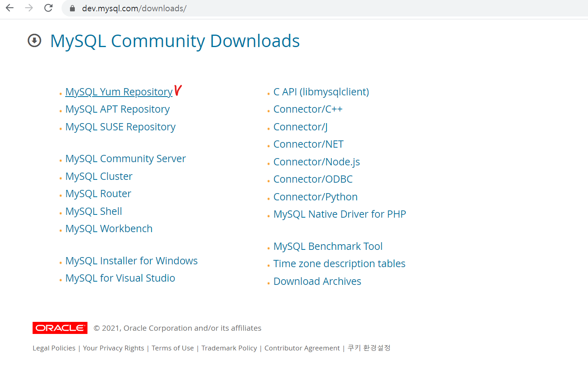
Task: Open 쿠키 환경설정 cookie preferences link
Action: coord(369,348)
